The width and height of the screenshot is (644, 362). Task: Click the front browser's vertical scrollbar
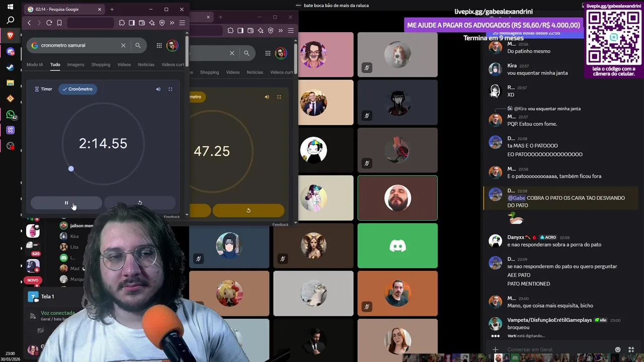187,50
